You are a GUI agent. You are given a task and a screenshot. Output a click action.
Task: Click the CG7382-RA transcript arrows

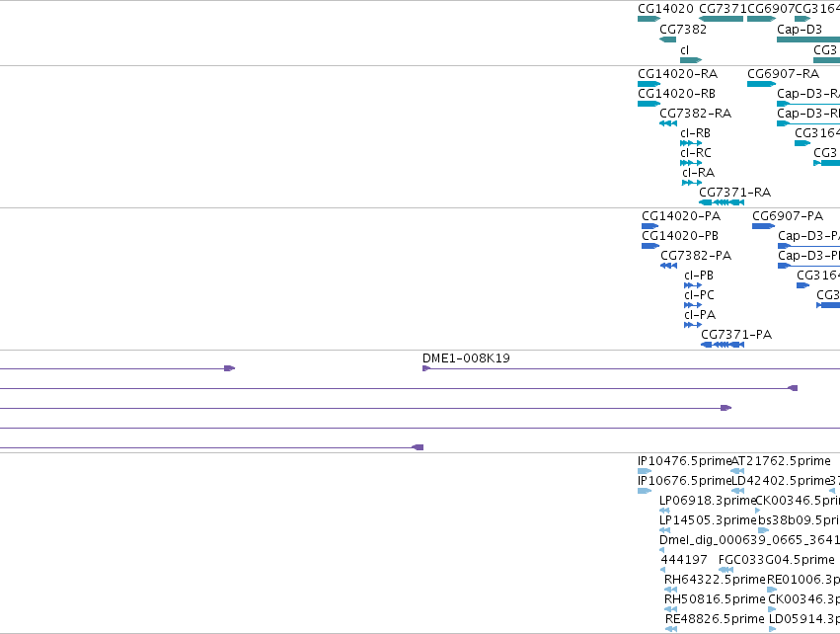pyautogui.click(x=668, y=123)
